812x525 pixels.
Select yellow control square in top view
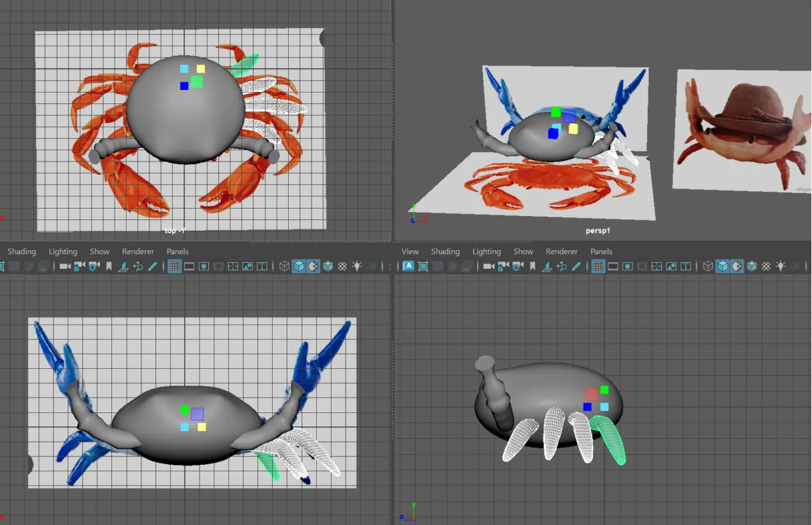tap(200, 68)
